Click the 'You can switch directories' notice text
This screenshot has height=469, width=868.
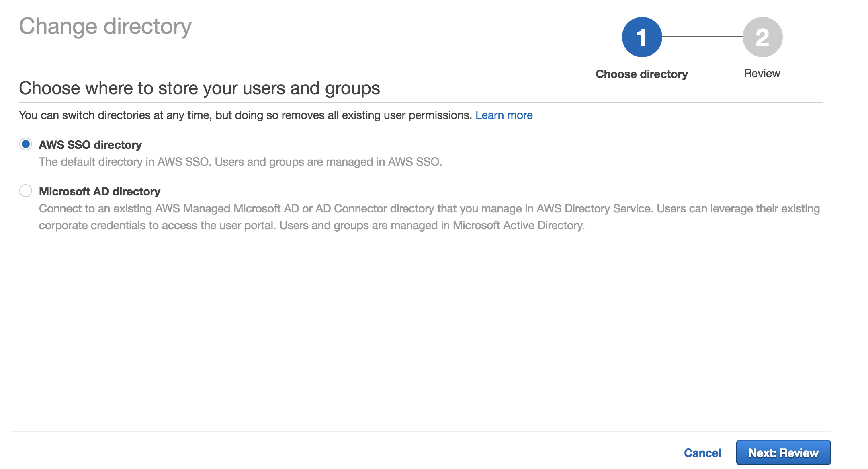[x=245, y=115]
